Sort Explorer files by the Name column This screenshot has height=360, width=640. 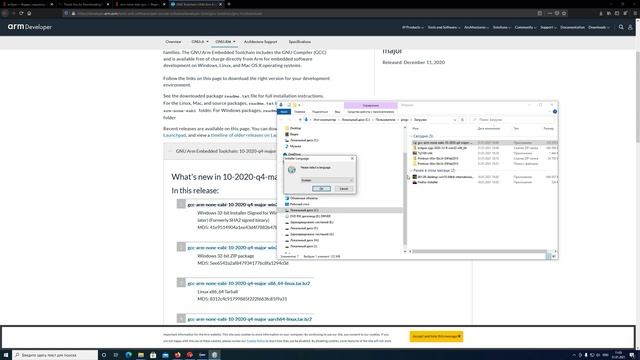click(416, 128)
